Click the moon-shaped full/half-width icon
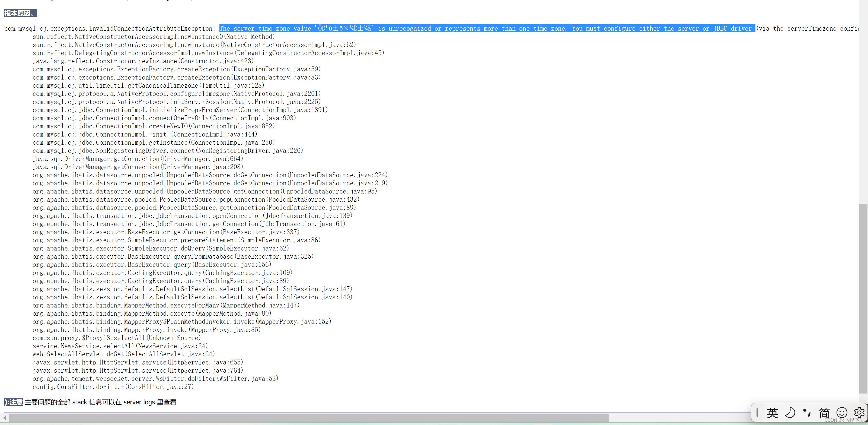 pos(790,413)
